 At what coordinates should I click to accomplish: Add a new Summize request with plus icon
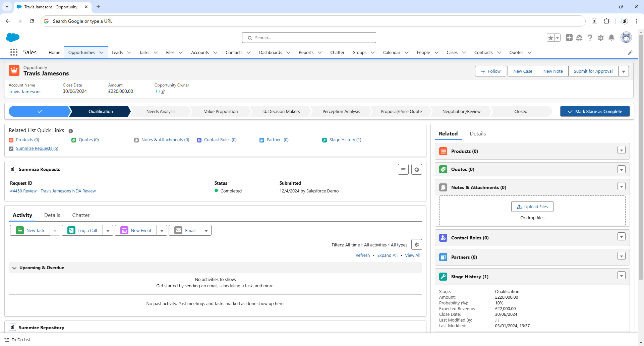pos(416,170)
